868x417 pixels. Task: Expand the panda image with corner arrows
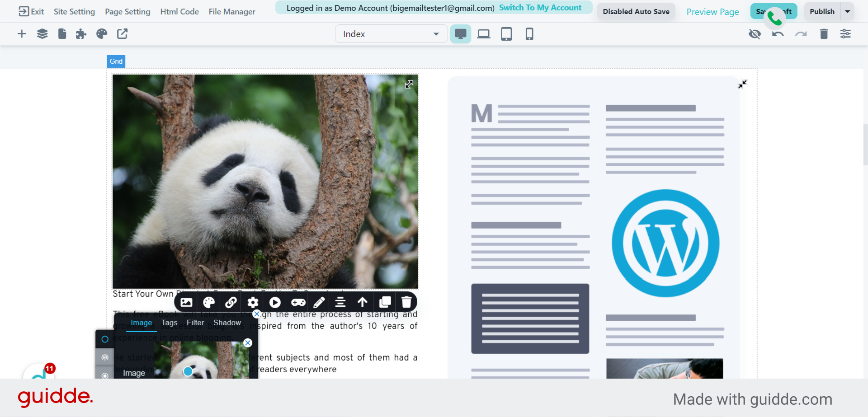409,84
